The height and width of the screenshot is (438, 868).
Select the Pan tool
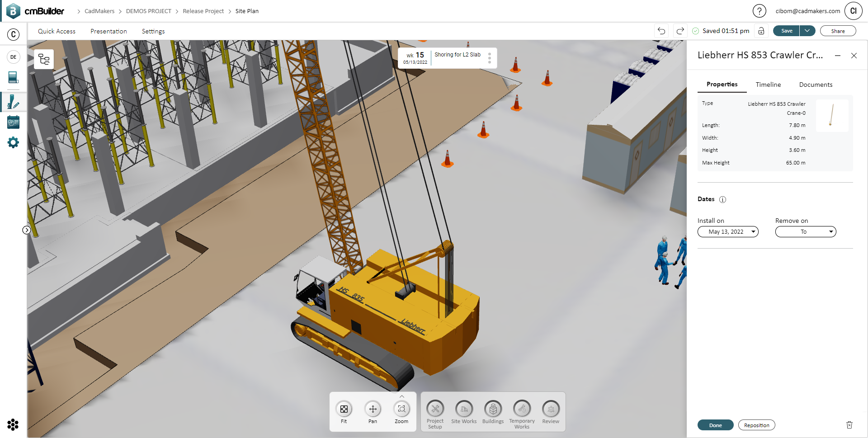pyautogui.click(x=373, y=412)
